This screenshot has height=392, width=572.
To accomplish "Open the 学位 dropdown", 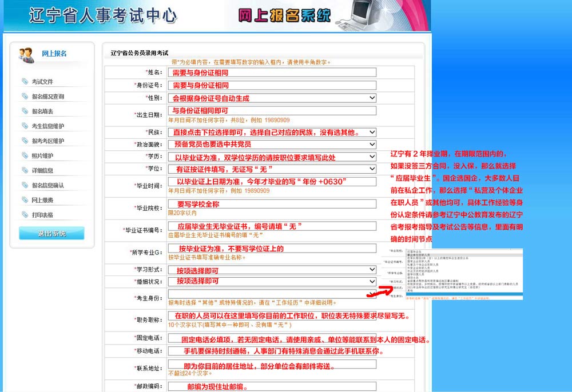I will tap(371, 167).
